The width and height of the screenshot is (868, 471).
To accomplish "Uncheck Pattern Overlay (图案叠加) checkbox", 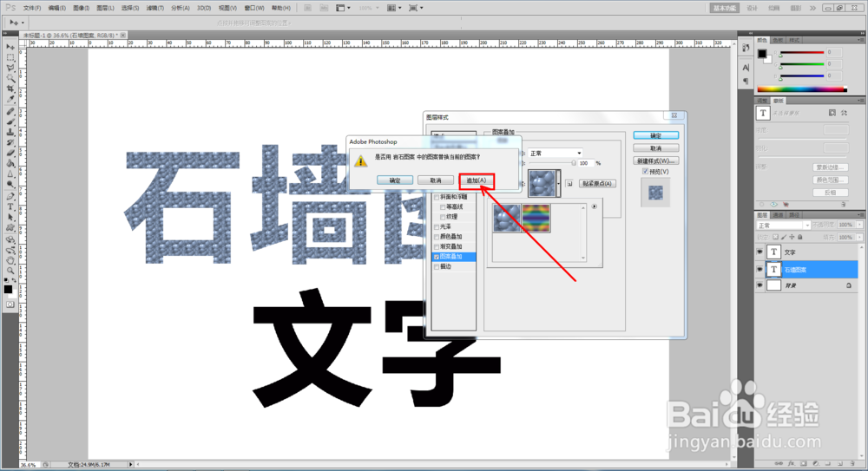I will coord(437,257).
